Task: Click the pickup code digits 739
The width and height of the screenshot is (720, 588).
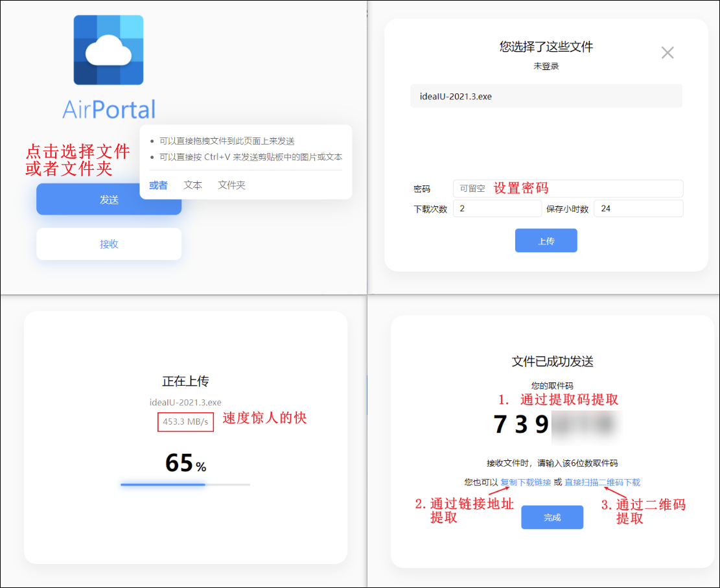Action: tap(521, 424)
